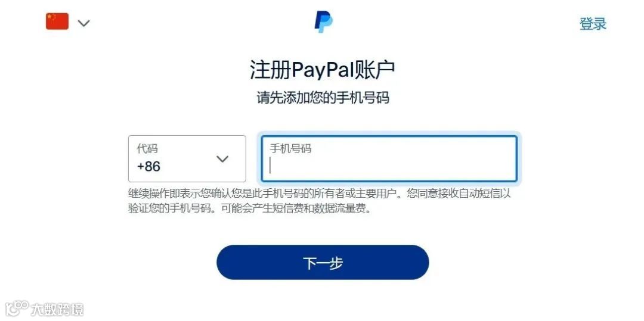Click the 请先添加您的手机号码 subtitle
This screenshot has width=644, height=321.
pyautogui.click(x=323, y=98)
